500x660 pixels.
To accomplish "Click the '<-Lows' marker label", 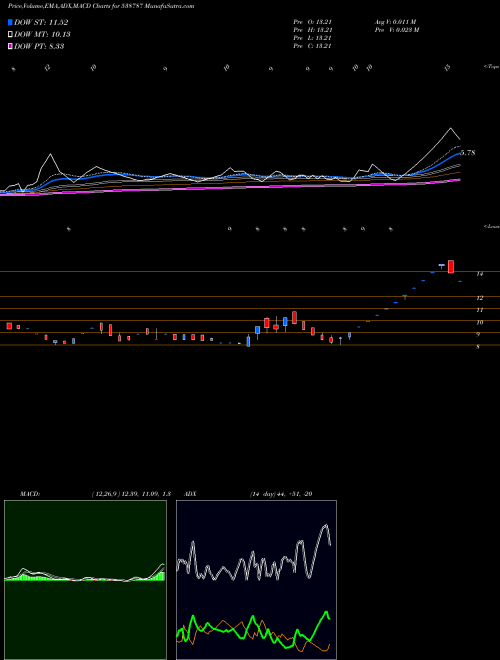I will tap(491, 227).
